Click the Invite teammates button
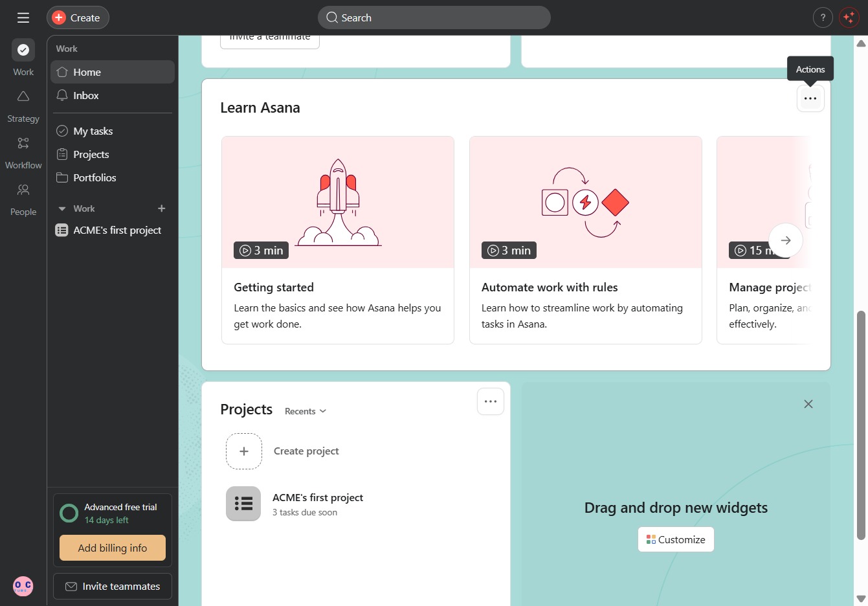The height and width of the screenshot is (606, 868). tap(113, 587)
